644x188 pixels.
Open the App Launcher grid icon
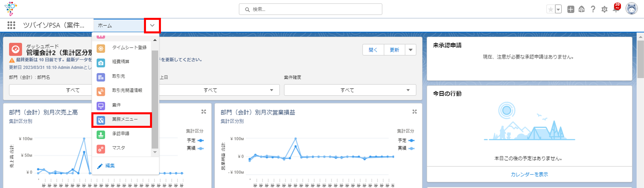[x=11, y=25]
